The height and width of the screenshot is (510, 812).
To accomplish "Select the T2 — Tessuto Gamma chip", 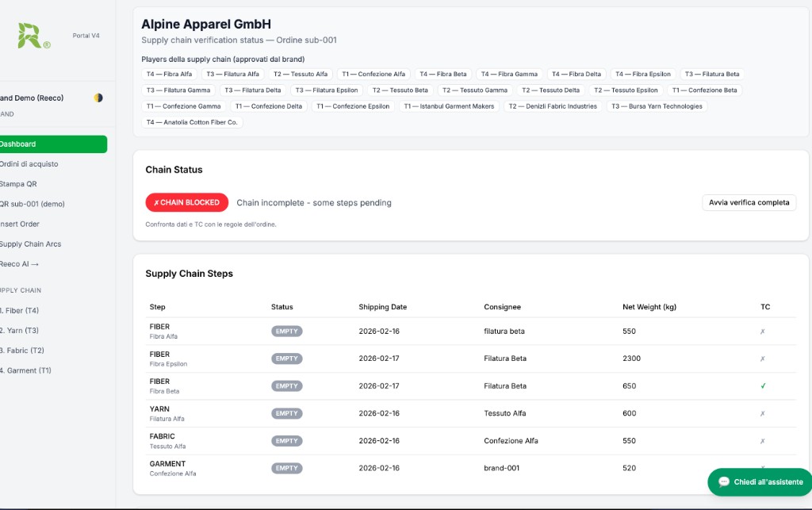I will (x=475, y=90).
